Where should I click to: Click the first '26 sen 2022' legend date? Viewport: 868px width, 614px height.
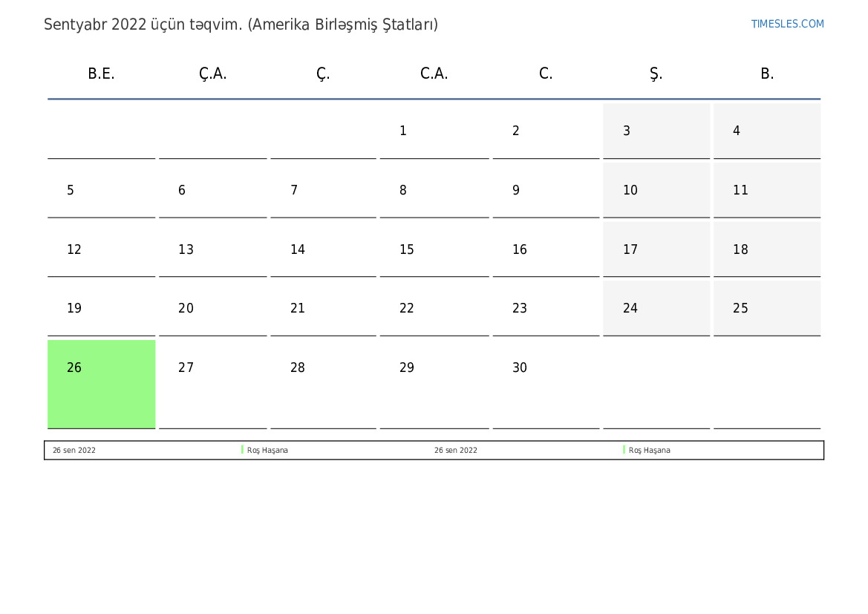[x=74, y=450]
